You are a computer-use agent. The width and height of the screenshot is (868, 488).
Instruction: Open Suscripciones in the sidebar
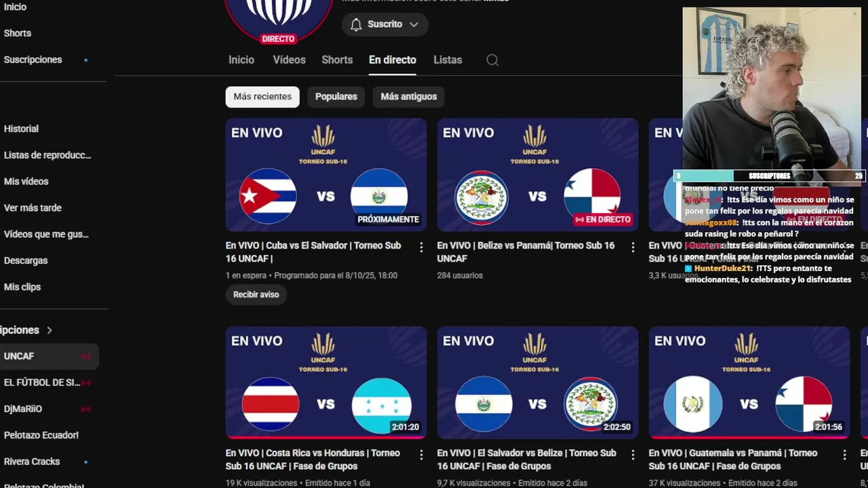tap(33, 60)
